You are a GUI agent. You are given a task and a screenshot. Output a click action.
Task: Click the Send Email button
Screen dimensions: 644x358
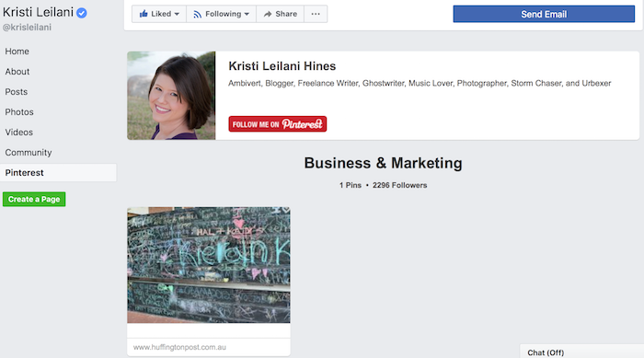pos(544,14)
